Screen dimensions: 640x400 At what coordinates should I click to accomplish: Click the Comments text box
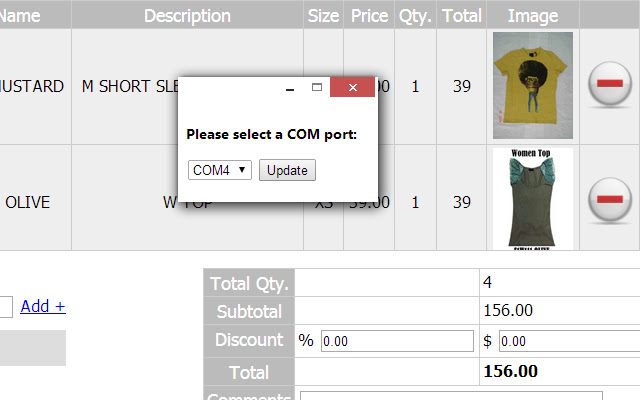point(451,396)
